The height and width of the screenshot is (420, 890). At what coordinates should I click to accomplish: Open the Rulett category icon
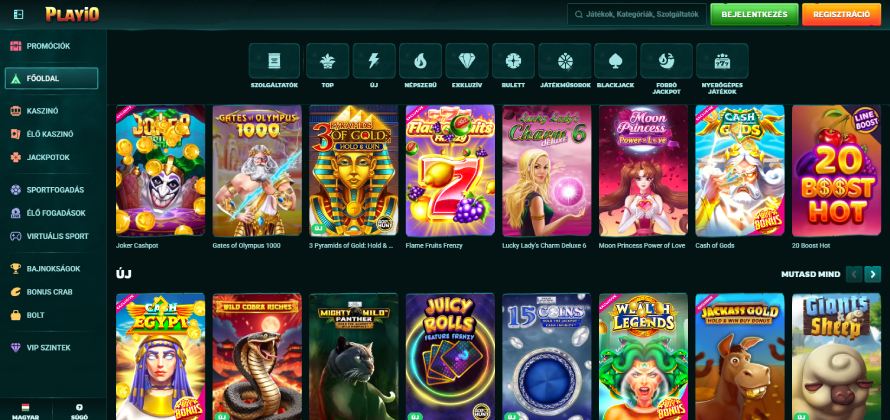(x=513, y=62)
